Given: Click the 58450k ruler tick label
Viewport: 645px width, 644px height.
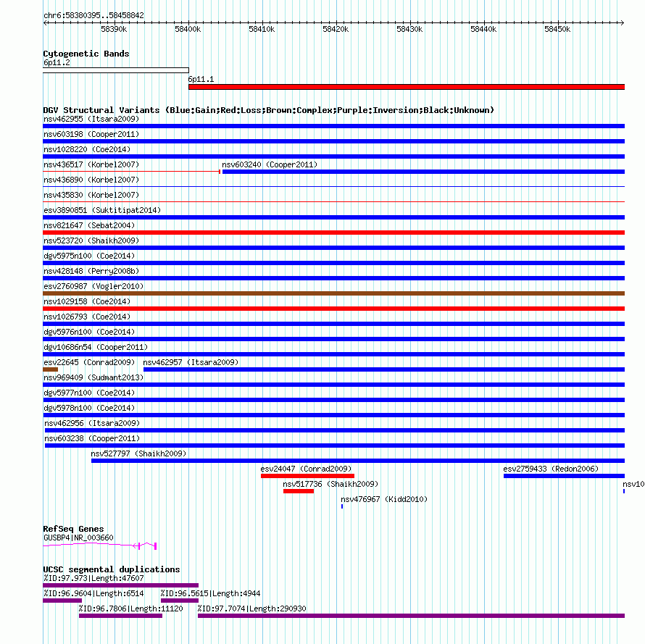Looking at the screenshot, I should [557, 30].
